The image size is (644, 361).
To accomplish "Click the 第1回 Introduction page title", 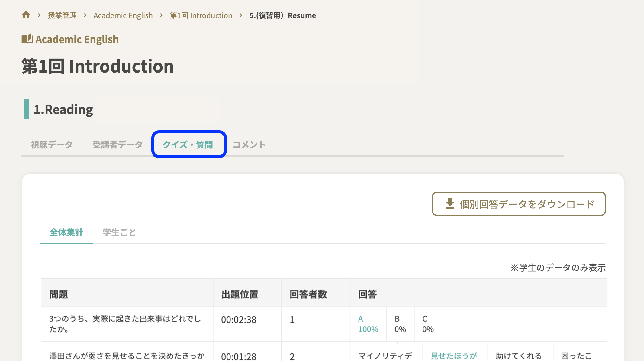I will (98, 66).
